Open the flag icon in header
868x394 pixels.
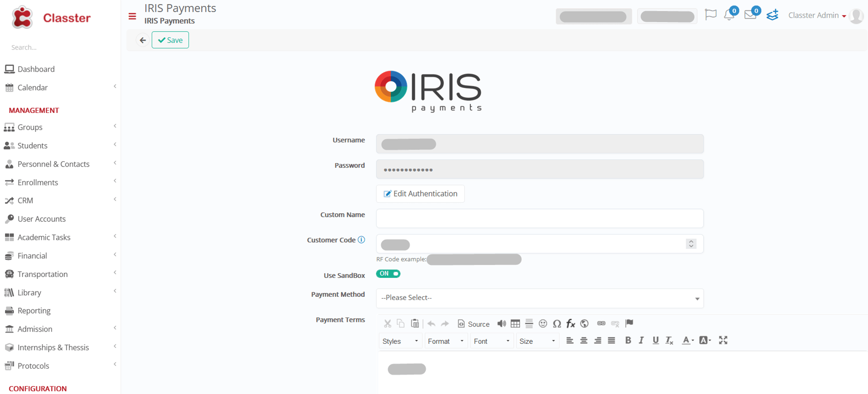tap(710, 15)
